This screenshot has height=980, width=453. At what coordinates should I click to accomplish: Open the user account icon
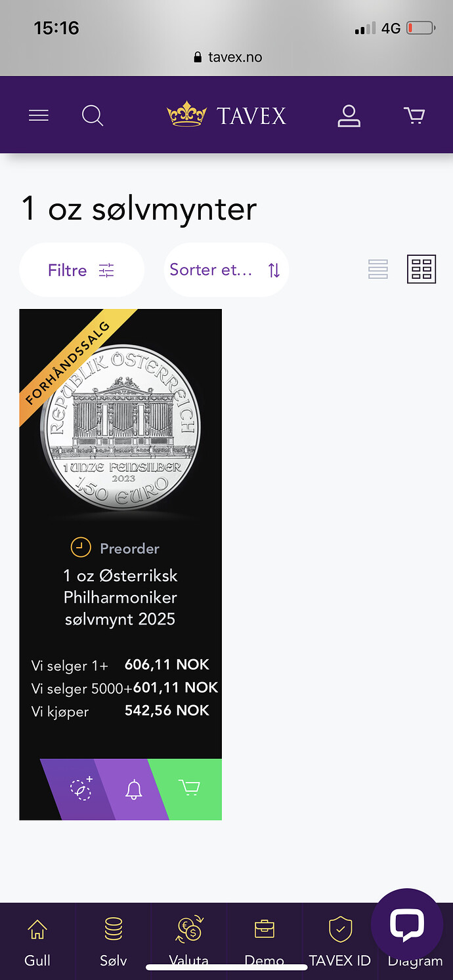tap(349, 116)
